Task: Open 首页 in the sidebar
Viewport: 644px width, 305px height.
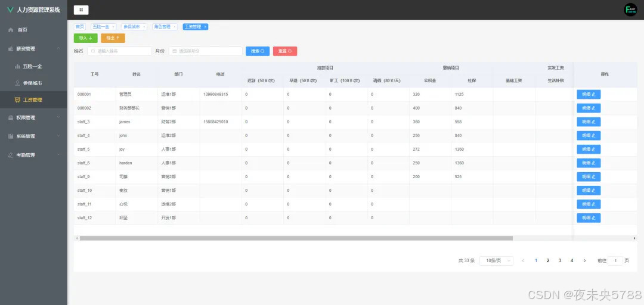Action: click(33, 30)
